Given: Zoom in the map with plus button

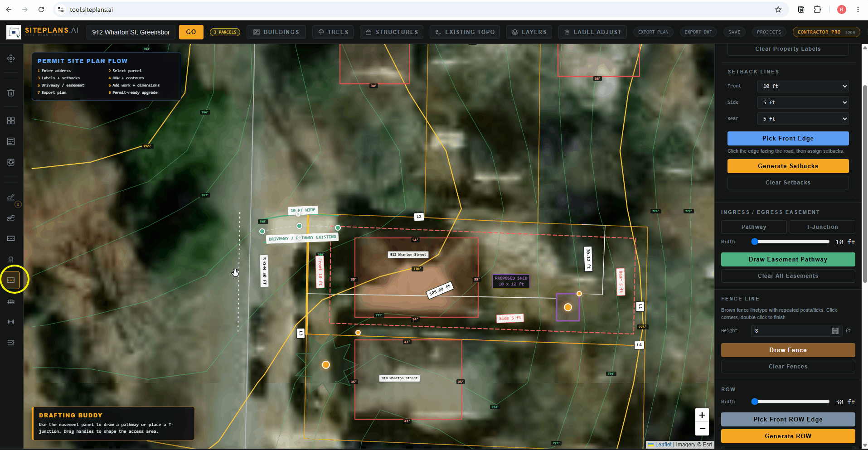Looking at the screenshot, I should [702, 415].
